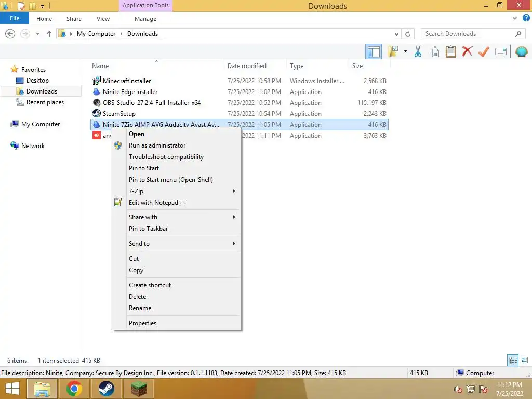Click My Computer in the address breadcrumb
This screenshot has height=399, width=532.
click(x=96, y=34)
